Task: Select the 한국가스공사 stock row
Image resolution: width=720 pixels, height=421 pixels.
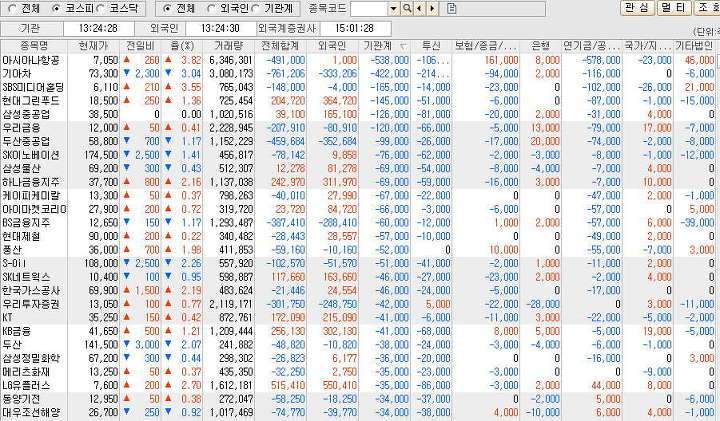Action: pyautogui.click(x=357, y=290)
